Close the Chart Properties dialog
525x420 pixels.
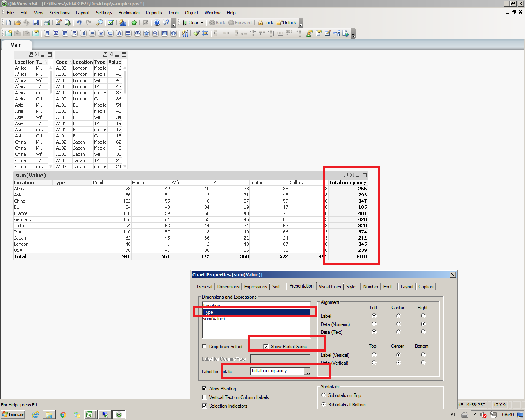click(453, 275)
